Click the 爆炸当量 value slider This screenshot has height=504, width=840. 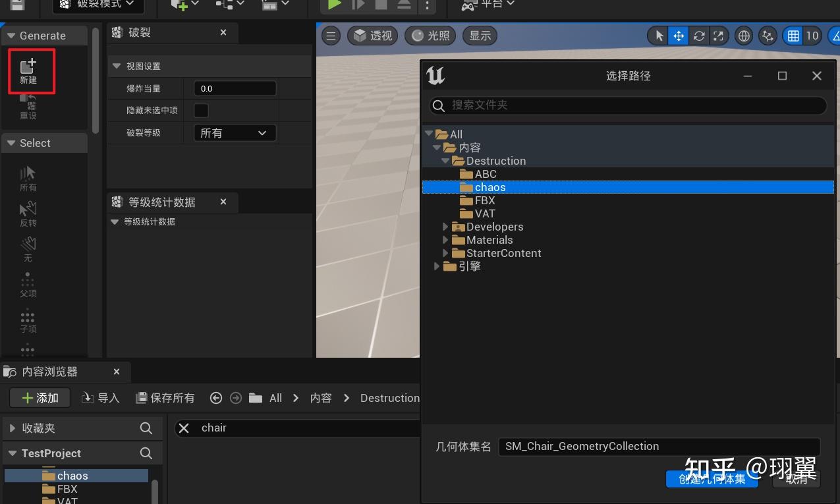(x=234, y=88)
